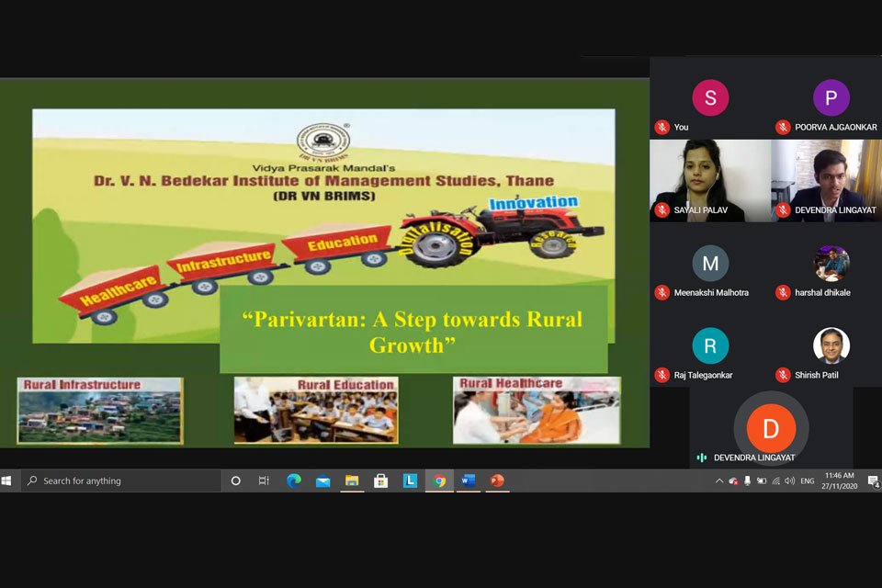The width and height of the screenshot is (882, 588).
Task: Click muted mic icon beside Shirish Patil
Action: click(x=783, y=375)
